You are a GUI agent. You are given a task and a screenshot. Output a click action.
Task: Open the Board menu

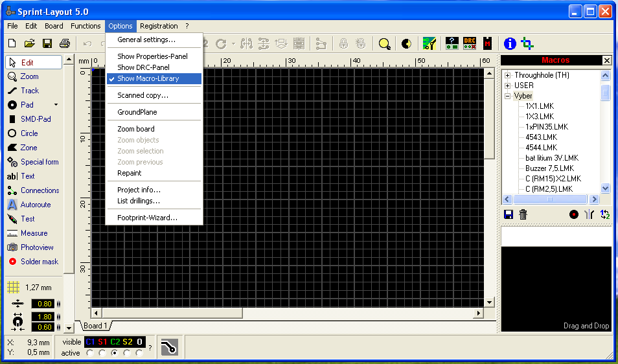click(54, 26)
